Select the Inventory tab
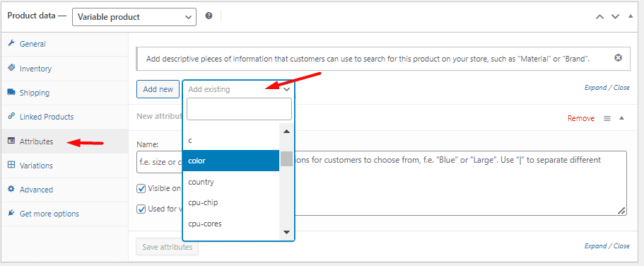 coord(64,68)
